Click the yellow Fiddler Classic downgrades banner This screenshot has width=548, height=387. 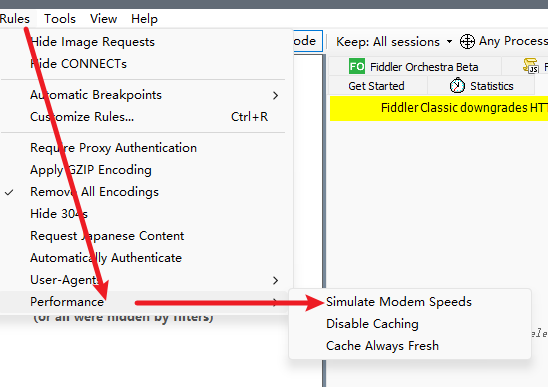pyautogui.click(x=439, y=108)
